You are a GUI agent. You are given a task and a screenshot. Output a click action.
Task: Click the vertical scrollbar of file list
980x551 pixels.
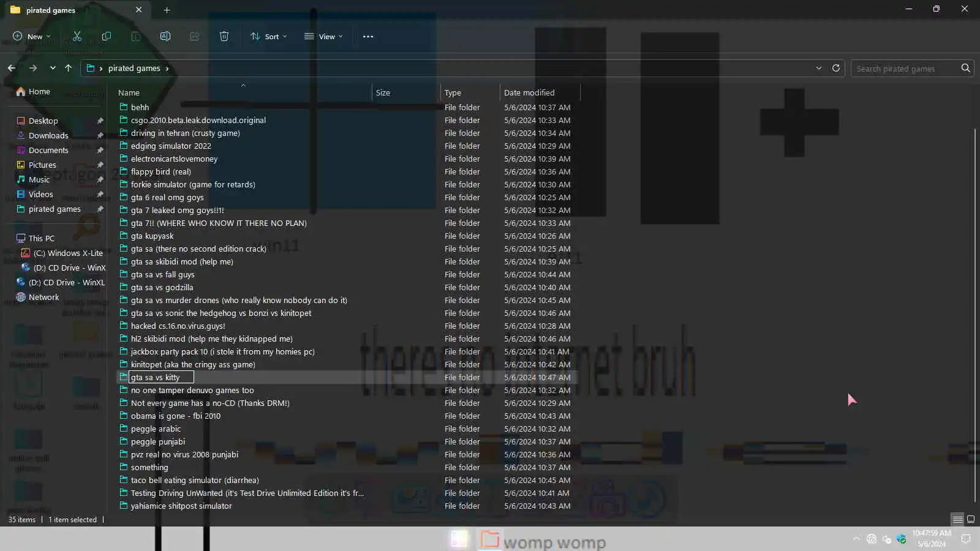[974, 315]
